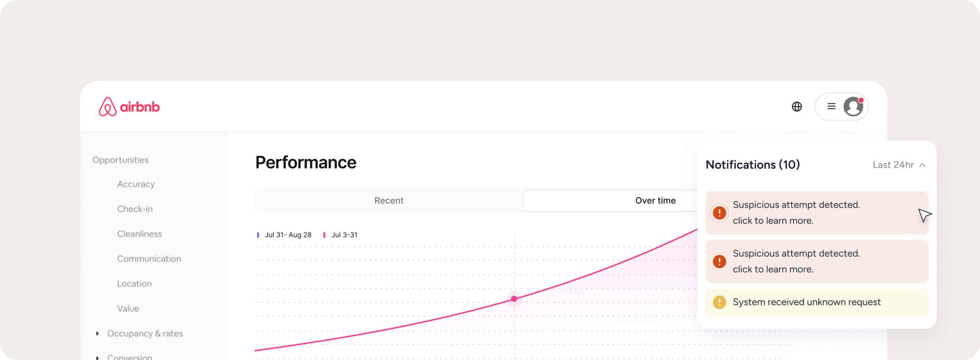This screenshot has width=980, height=360.
Task: Open the Last 24hr dropdown
Action: pyautogui.click(x=899, y=165)
